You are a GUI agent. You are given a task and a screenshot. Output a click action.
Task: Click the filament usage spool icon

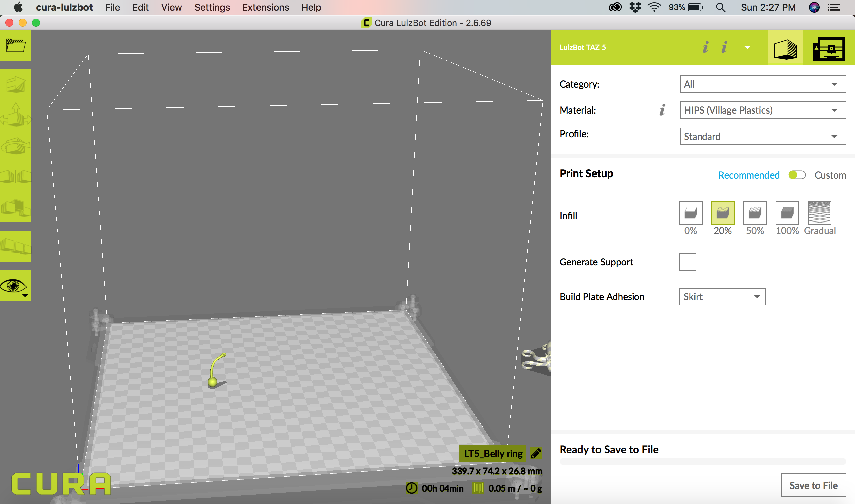[x=478, y=488]
